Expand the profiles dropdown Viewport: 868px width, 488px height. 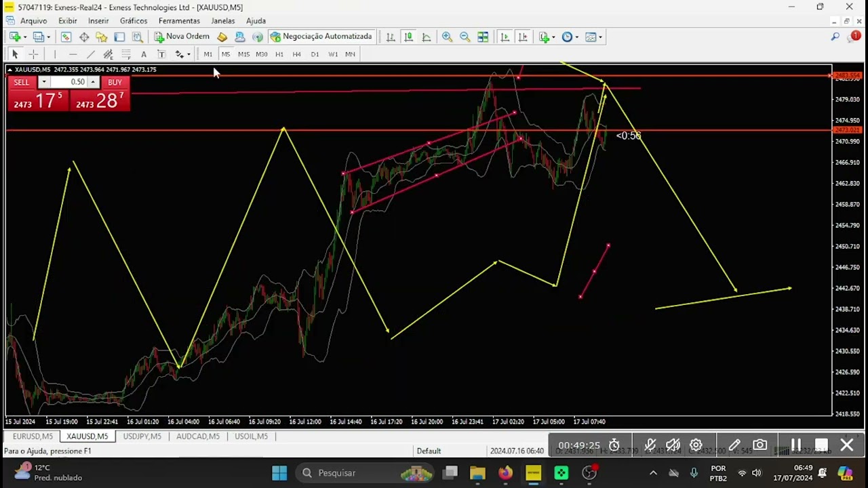[48, 37]
